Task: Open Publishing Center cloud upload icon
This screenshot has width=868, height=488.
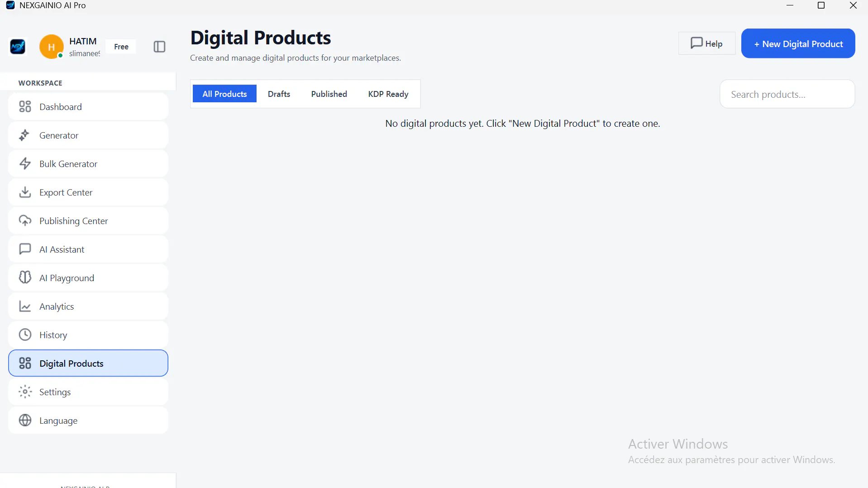Action: [x=25, y=221]
